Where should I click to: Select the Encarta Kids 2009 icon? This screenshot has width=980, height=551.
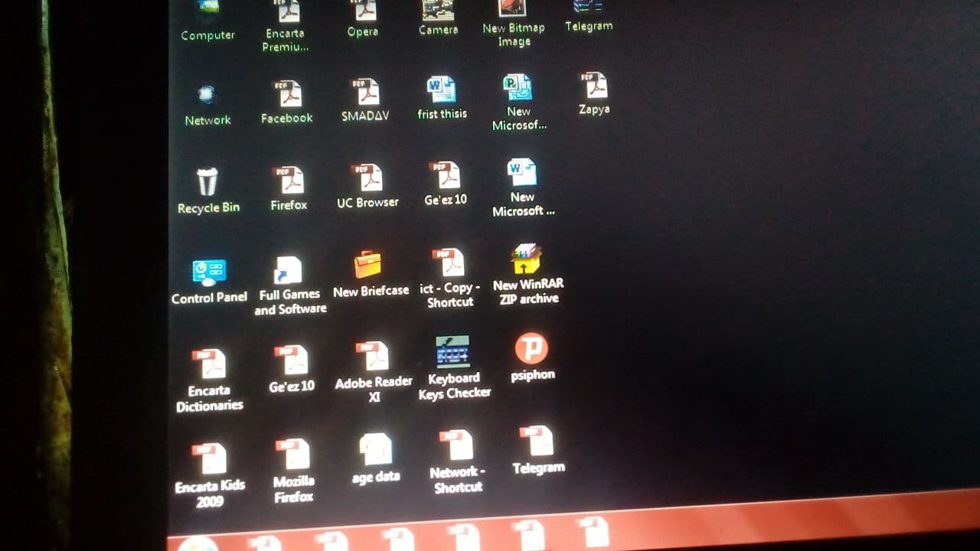pos(210,477)
